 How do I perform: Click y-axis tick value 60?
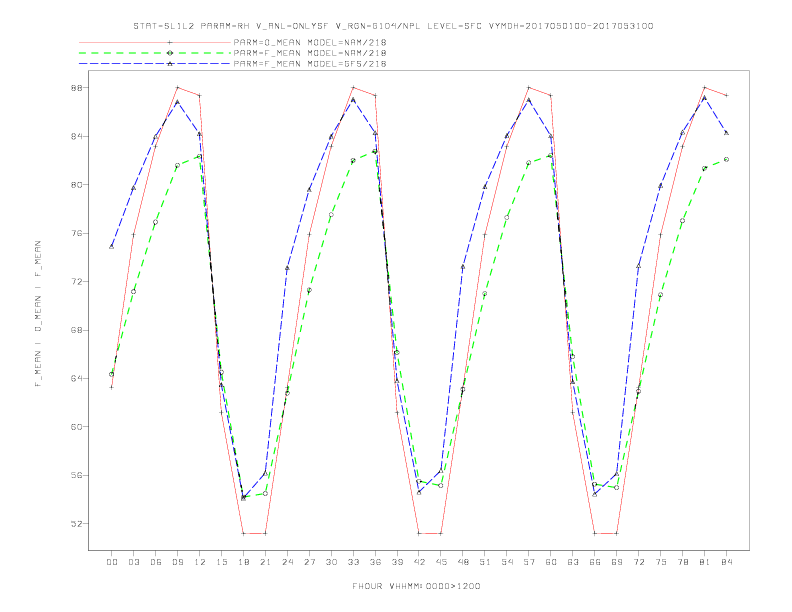[x=76, y=427]
